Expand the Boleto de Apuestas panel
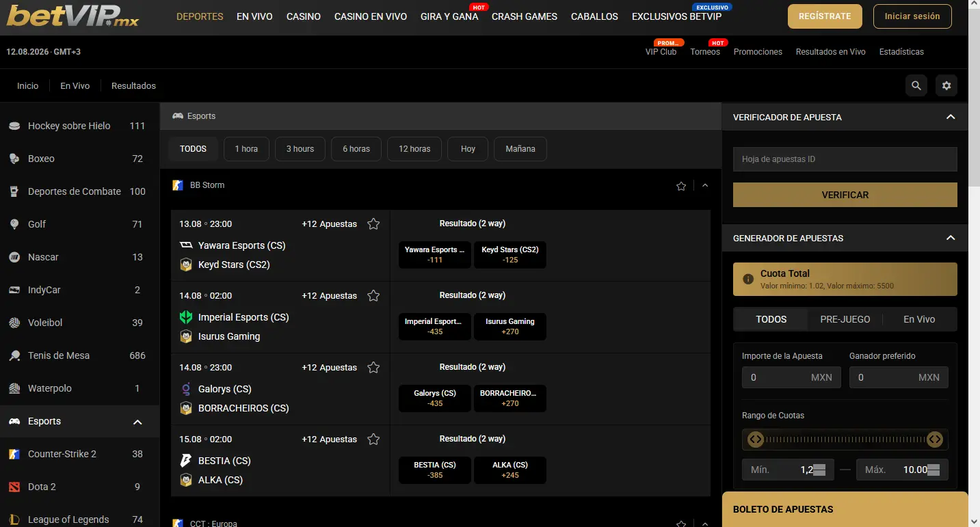This screenshot has width=980, height=527. coord(845,509)
